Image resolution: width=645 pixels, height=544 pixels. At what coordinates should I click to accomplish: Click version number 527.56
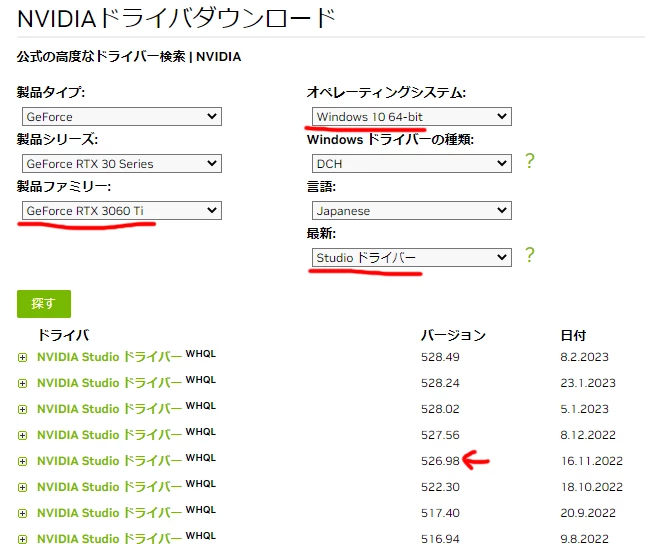coord(440,435)
